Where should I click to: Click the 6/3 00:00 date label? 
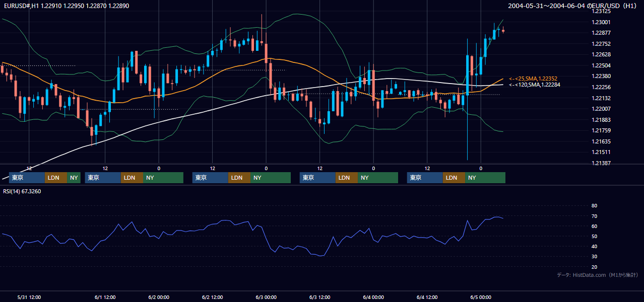tap(266, 297)
